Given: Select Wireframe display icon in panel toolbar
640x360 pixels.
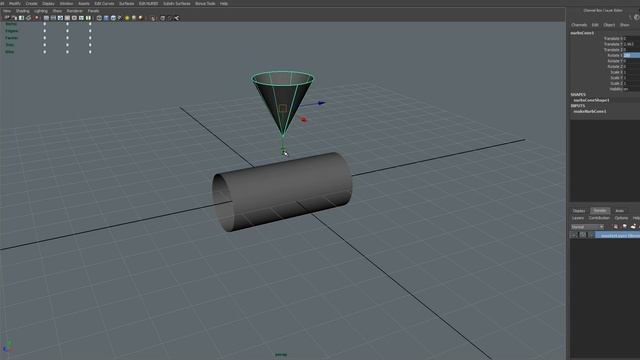Looking at the screenshot, I should tap(99, 18).
